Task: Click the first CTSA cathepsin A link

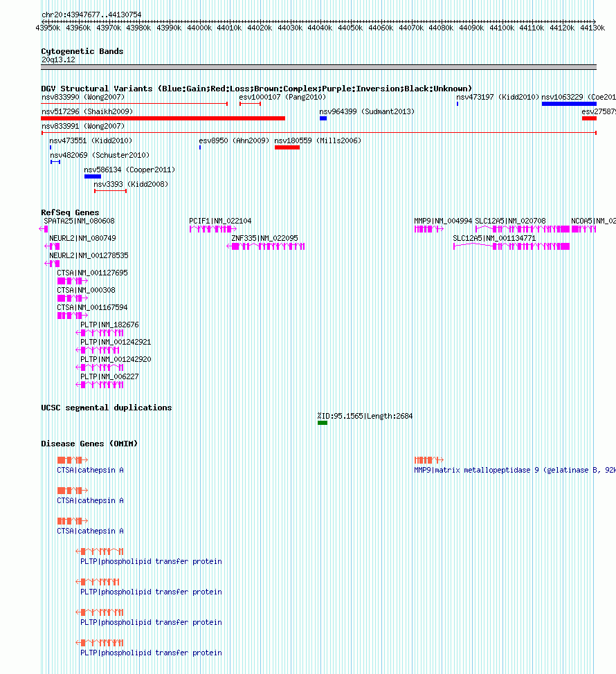Action: pos(90,471)
